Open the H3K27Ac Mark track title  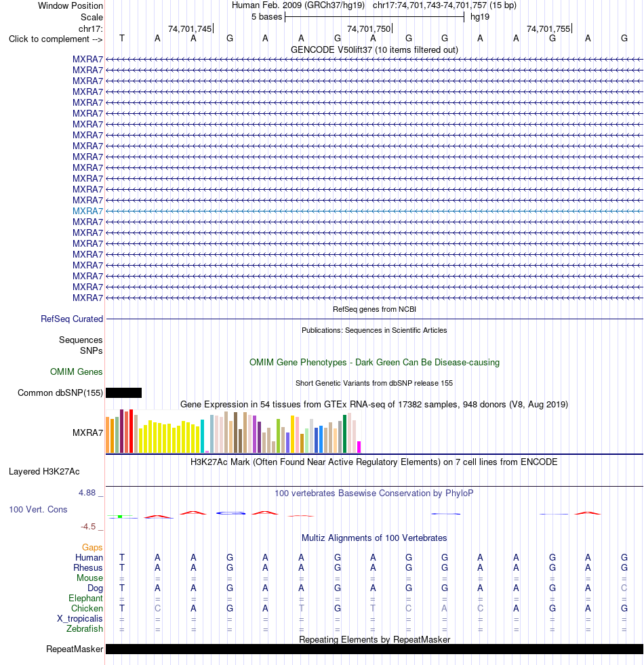pyautogui.click(x=374, y=462)
